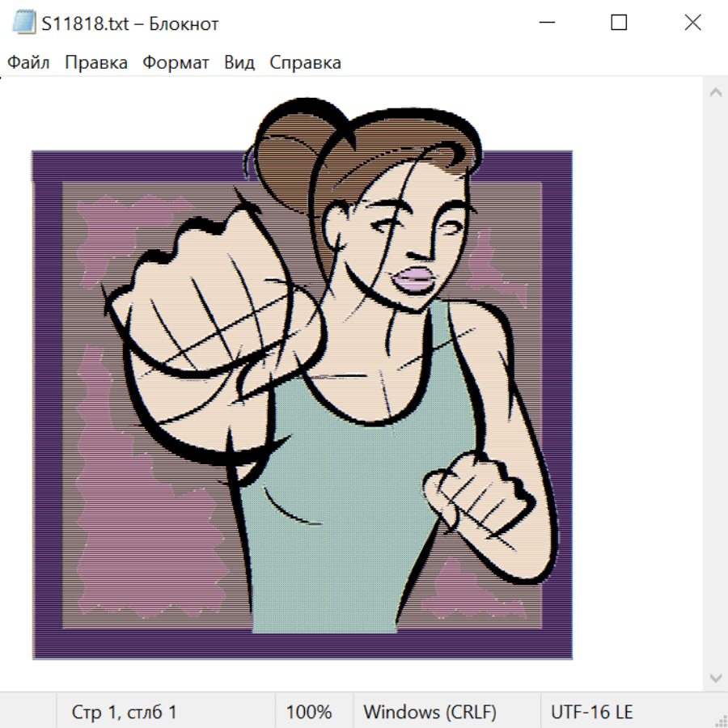Close the S11818.txt Notepad window
728x728 pixels.
pyautogui.click(x=692, y=23)
